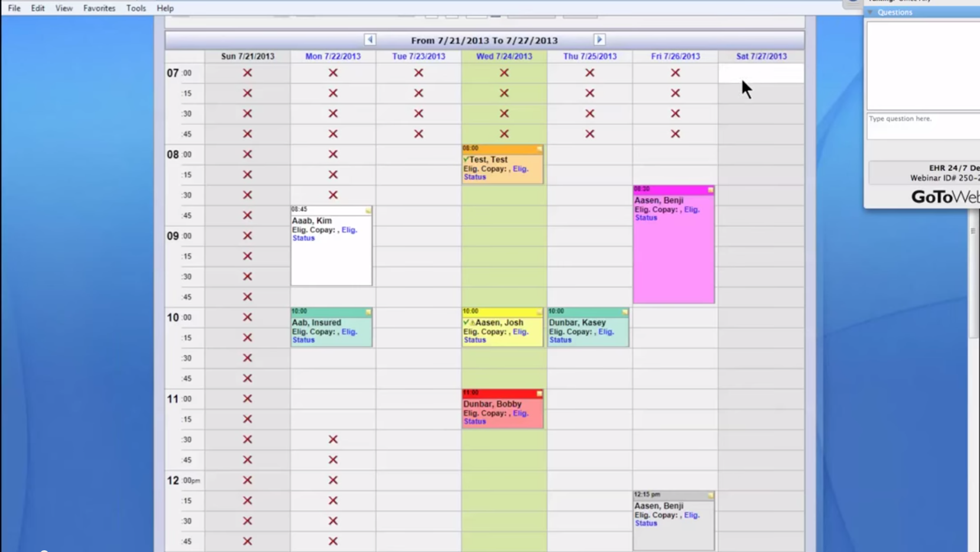Image resolution: width=980 pixels, height=552 pixels.
Task: Click note icon on 08:30 Aasen, Benji appointment
Action: coord(710,190)
